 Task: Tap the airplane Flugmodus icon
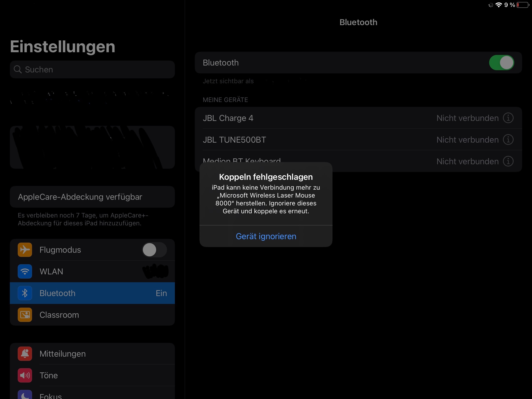tap(25, 250)
